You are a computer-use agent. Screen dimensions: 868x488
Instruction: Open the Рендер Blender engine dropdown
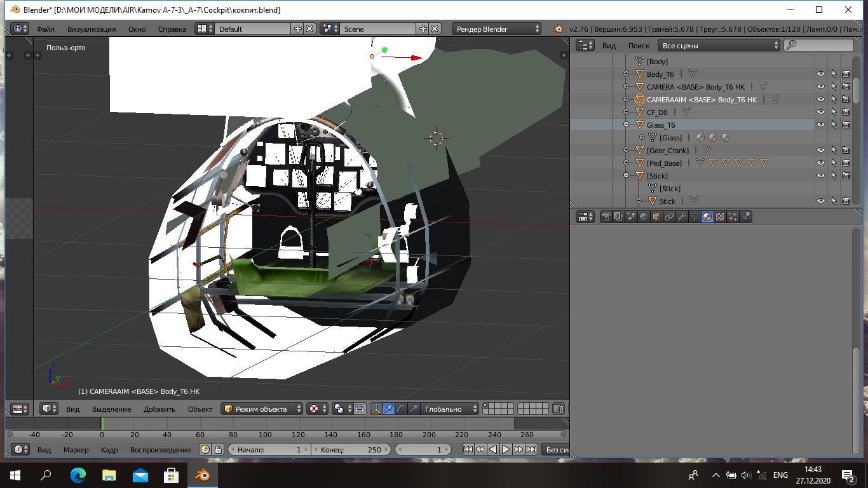pos(497,29)
